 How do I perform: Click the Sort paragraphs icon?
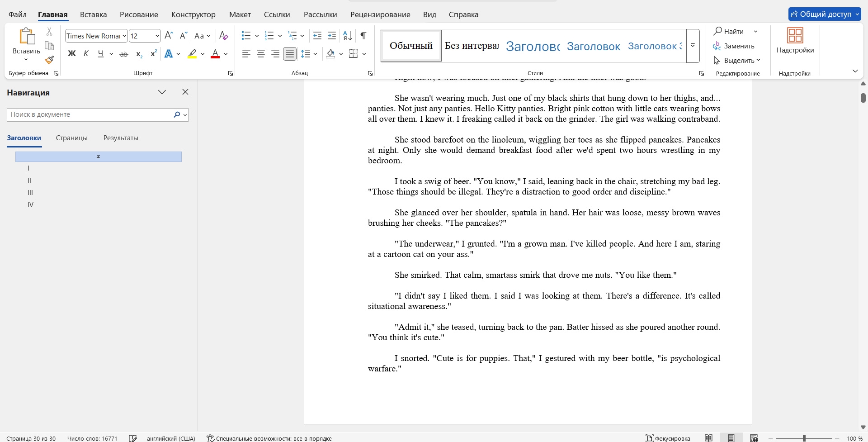point(347,36)
